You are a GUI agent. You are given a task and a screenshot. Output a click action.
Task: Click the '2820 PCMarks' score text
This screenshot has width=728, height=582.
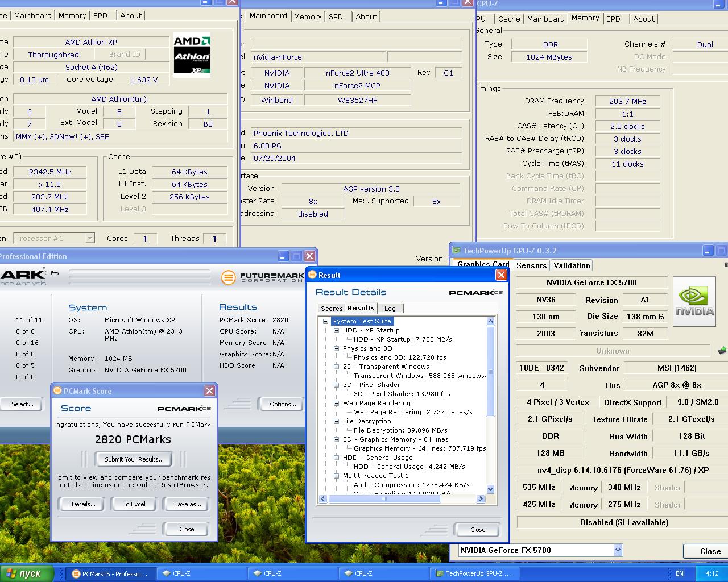133,439
